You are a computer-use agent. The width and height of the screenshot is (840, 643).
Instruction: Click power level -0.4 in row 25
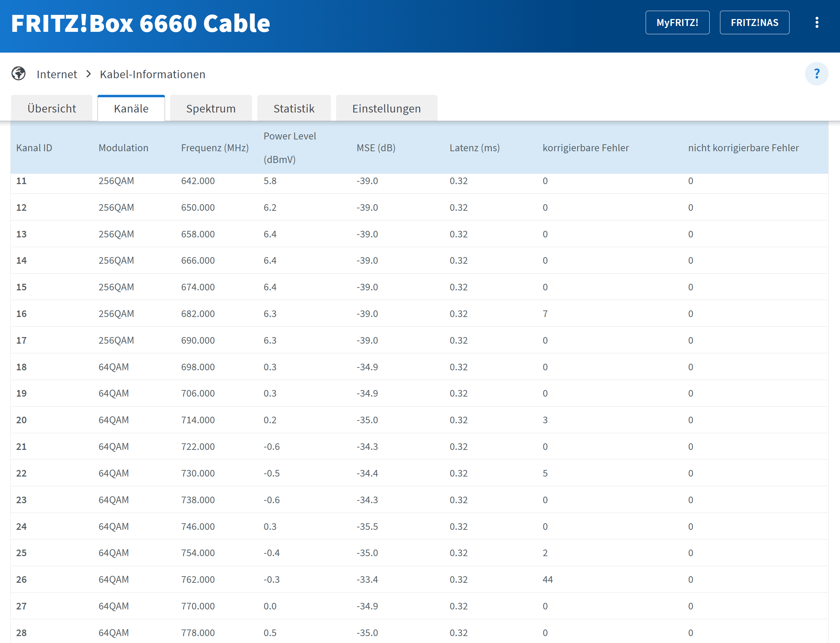point(271,553)
